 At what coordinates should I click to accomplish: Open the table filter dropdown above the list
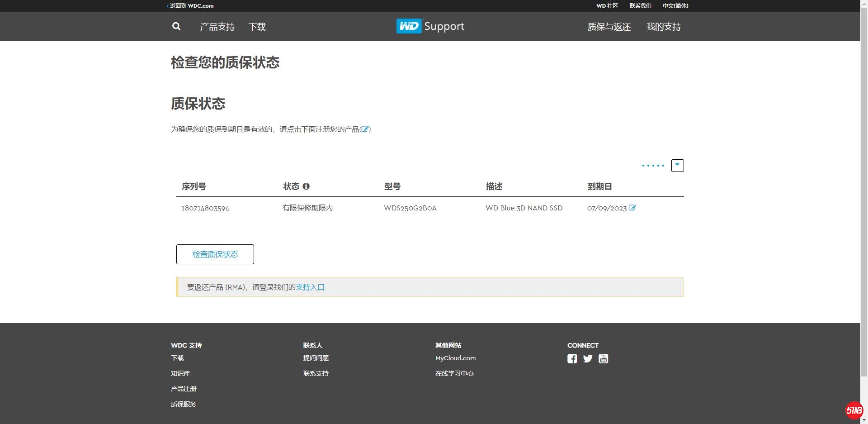coord(677,165)
